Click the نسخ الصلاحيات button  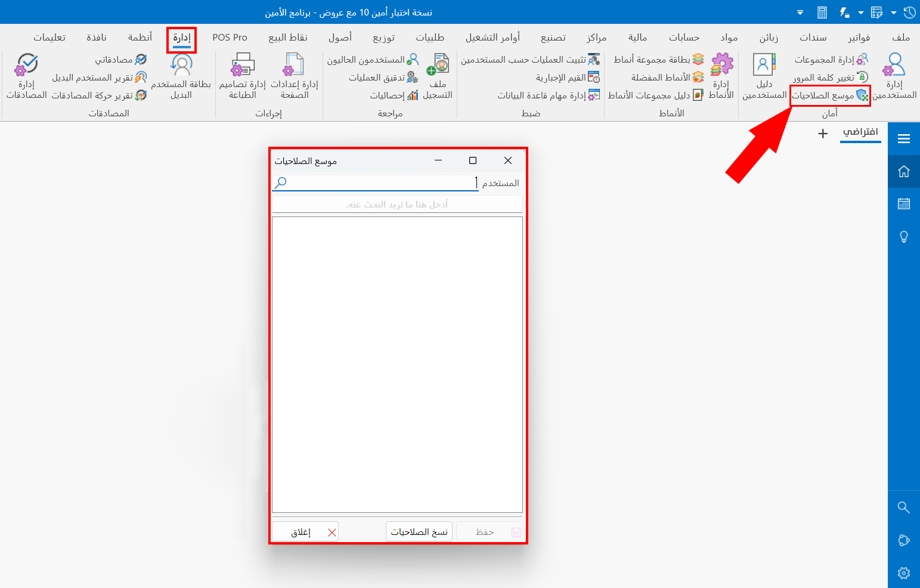pyautogui.click(x=419, y=531)
